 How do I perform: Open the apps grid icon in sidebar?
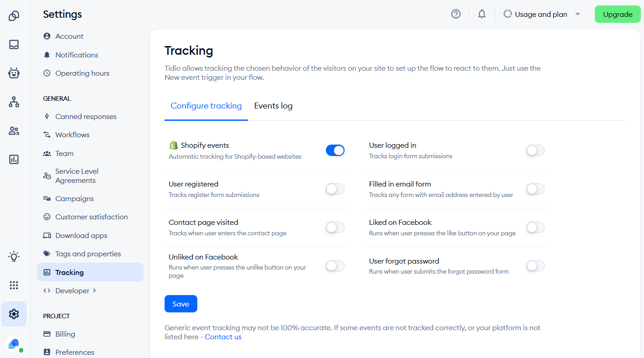[14, 285]
